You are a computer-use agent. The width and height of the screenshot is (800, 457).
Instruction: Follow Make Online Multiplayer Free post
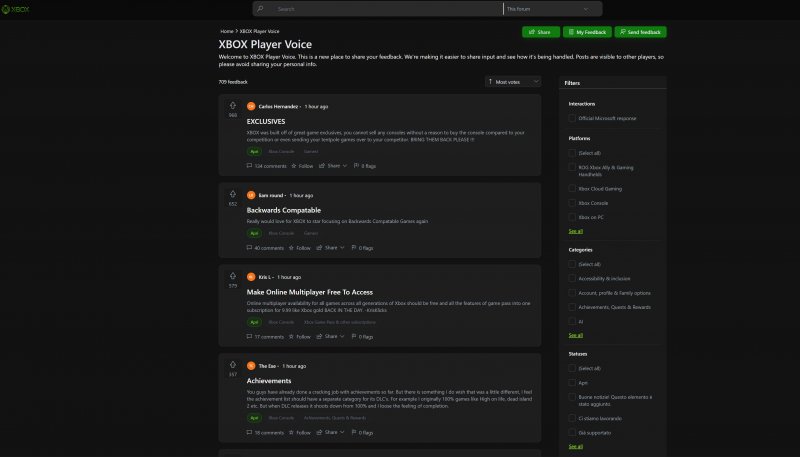[299, 337]
